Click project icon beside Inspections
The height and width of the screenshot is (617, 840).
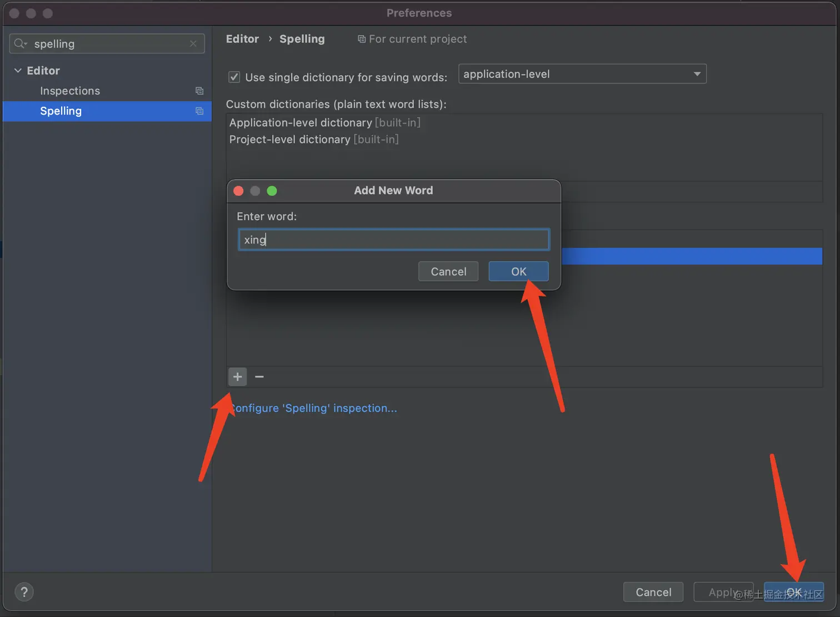pos(199,91)
